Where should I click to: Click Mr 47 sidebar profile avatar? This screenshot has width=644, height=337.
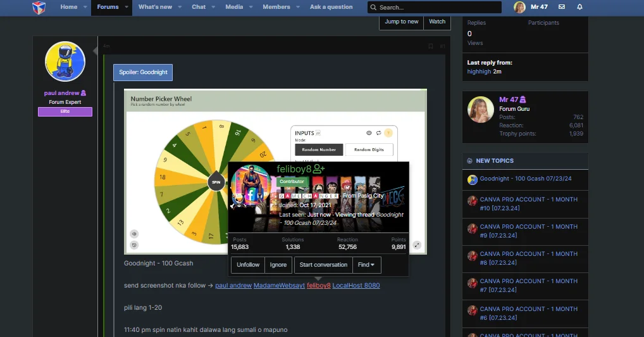pyautogui.click(x=481, y=110)
